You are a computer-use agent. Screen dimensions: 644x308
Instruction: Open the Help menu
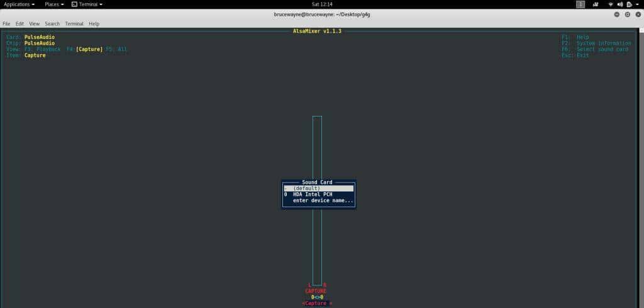[94, 24]
